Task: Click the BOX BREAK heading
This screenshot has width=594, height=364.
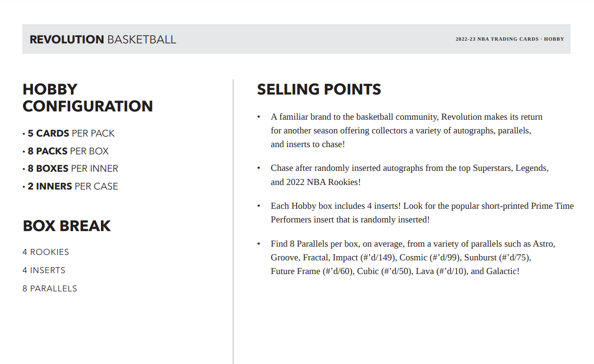Action: (67, 226)
